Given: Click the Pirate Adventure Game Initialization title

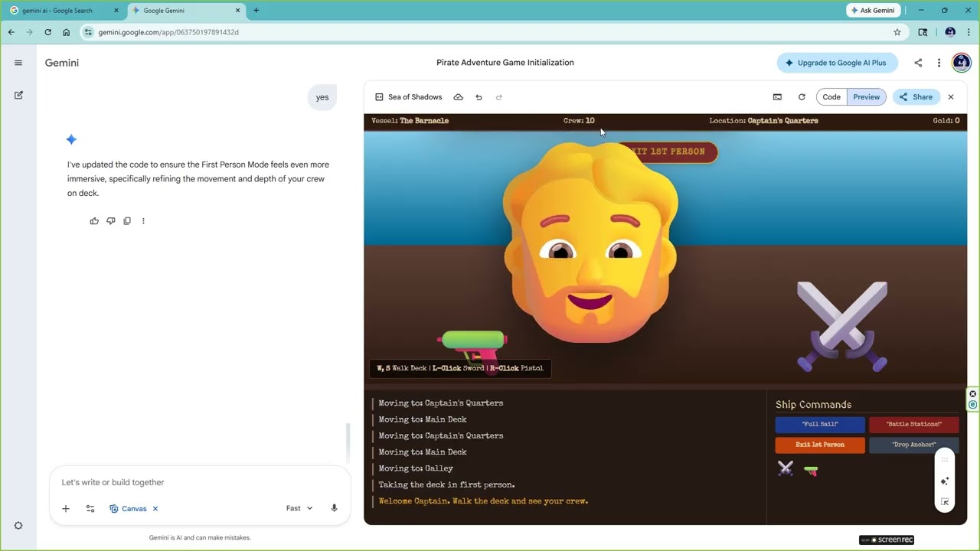Looking at the screenshot, I should click(x=505, y=63).
